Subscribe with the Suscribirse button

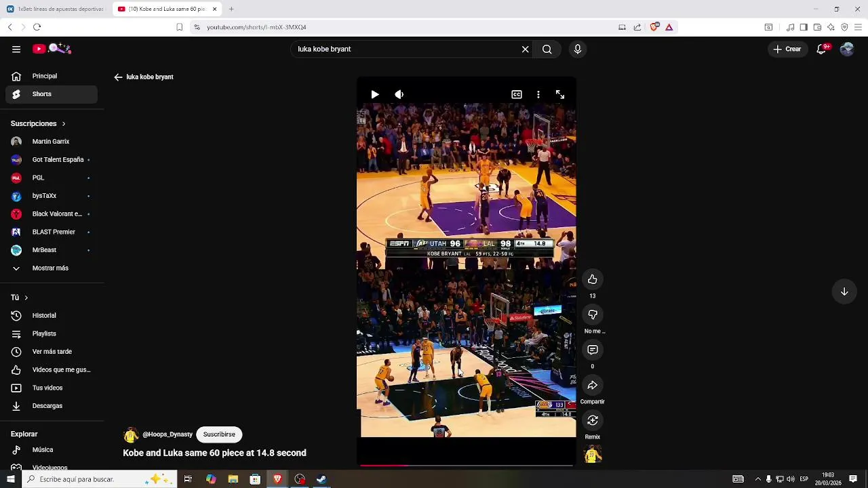click(x=219, y=434)
